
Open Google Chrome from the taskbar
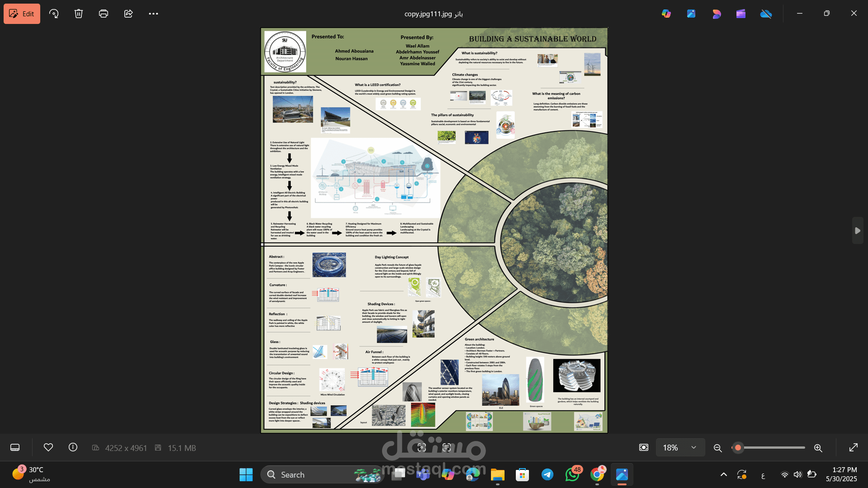pyautogui.click(x=597, y=474)
